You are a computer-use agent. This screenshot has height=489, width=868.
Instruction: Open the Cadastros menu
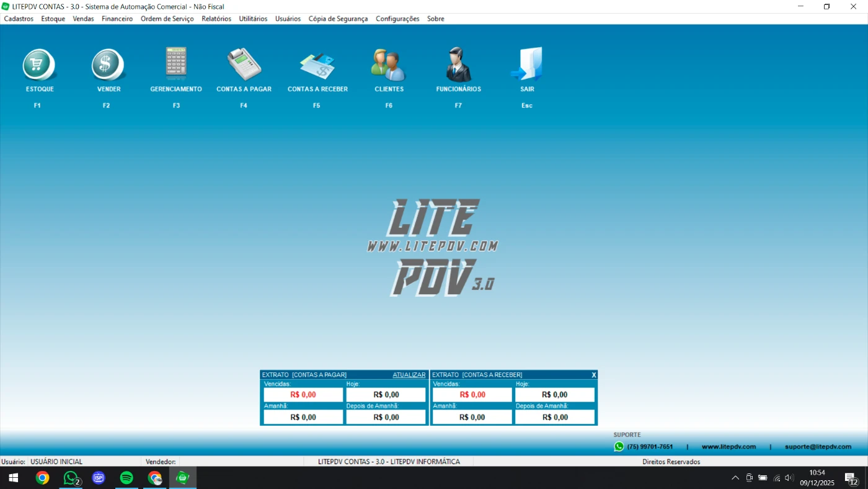[x=19, y=19]
